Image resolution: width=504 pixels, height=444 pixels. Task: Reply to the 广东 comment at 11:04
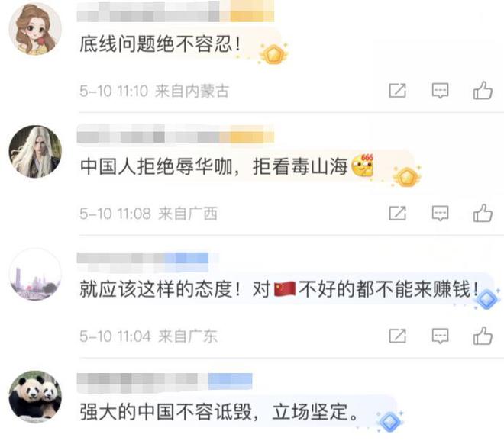coord(440,336)
